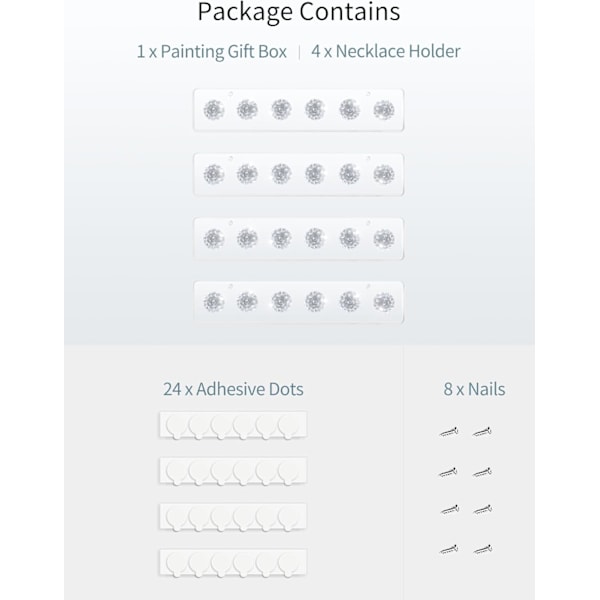
Task: Select the 8 x Nails label
Action: 474,389
